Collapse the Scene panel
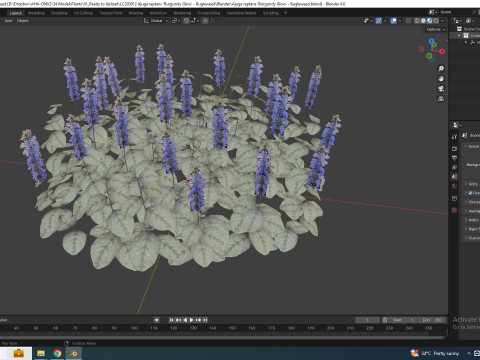 [466, 146]
